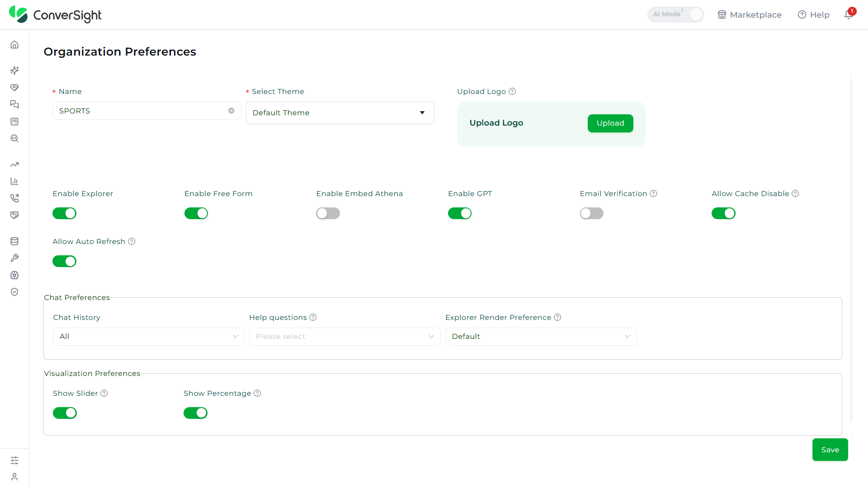868x488 pixels.
Task: Open the user profile icon in sidebar
Action: tap(14, 477)
